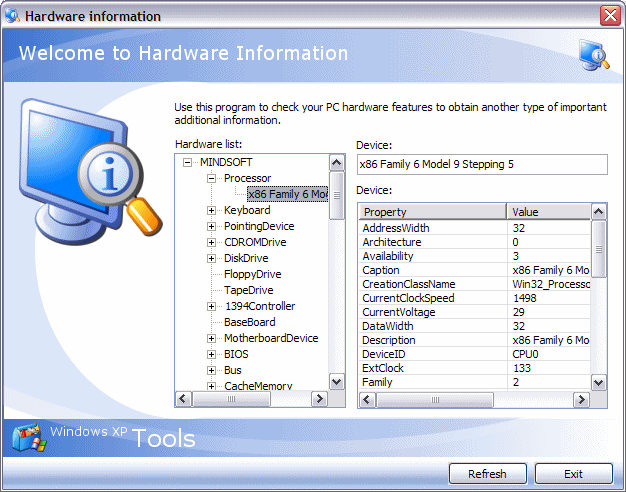Viewport: 626px width, 492px height.
Task: Click property table left scroll arrow
Action: [367, 399]
